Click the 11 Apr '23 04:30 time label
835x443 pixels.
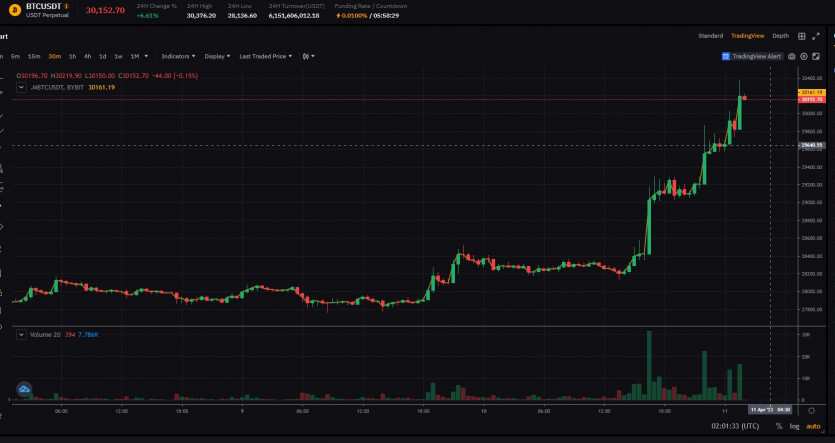770,410
